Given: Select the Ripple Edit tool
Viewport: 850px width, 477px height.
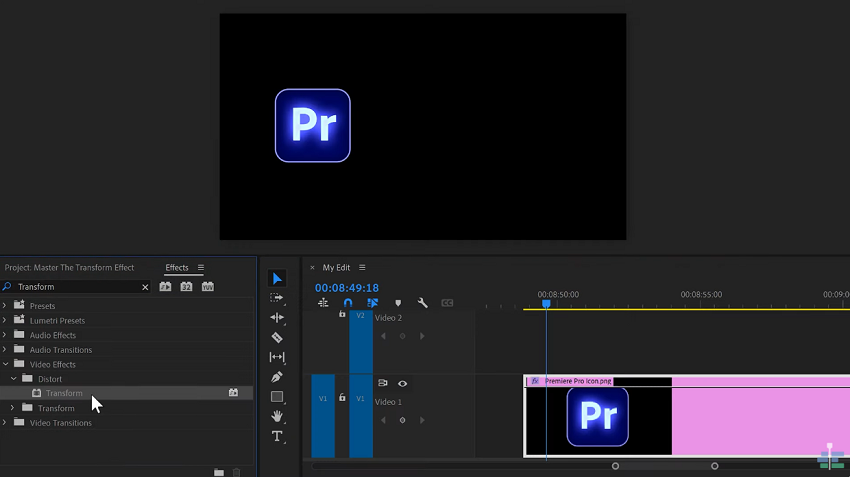Looking at the screenshot, I should click(276, 318).
